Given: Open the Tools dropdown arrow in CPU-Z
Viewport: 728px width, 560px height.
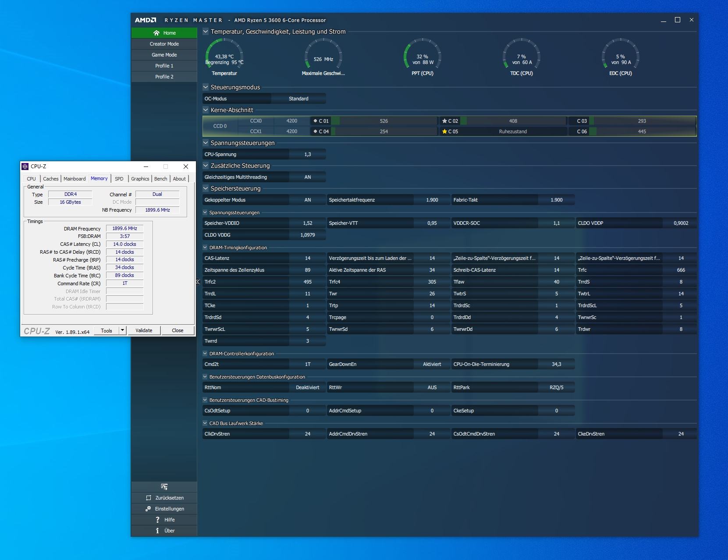Looking at the screenshot, I should (x=123, y=330).
